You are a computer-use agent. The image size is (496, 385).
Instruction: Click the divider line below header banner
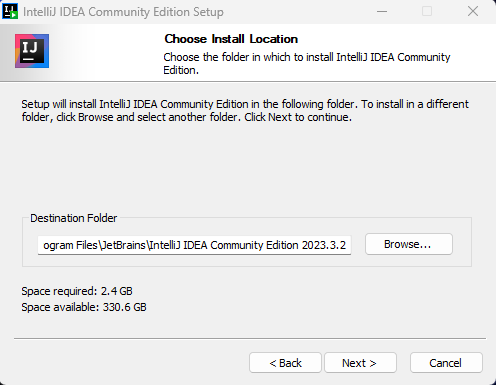[248, 81]
